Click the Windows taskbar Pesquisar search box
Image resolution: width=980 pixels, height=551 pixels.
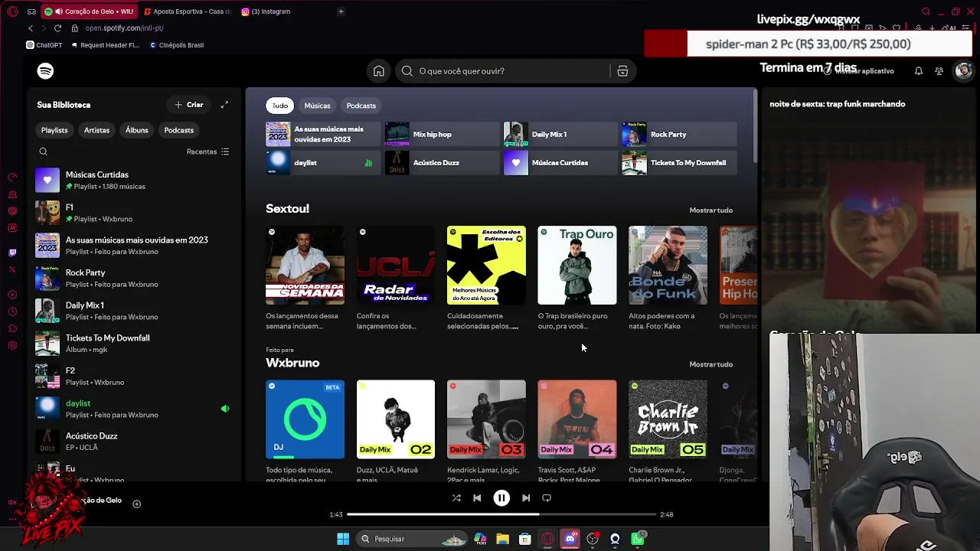[x=413, y=539]
